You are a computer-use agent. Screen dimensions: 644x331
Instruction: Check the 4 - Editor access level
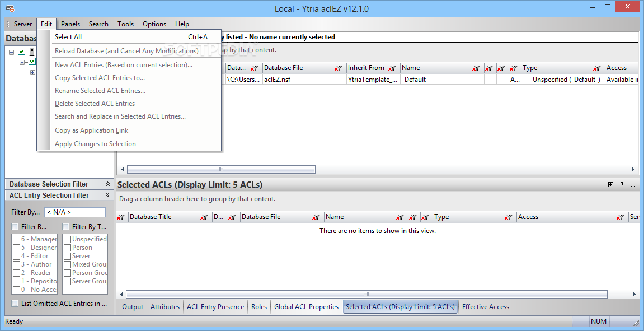[x=16, y=256]
